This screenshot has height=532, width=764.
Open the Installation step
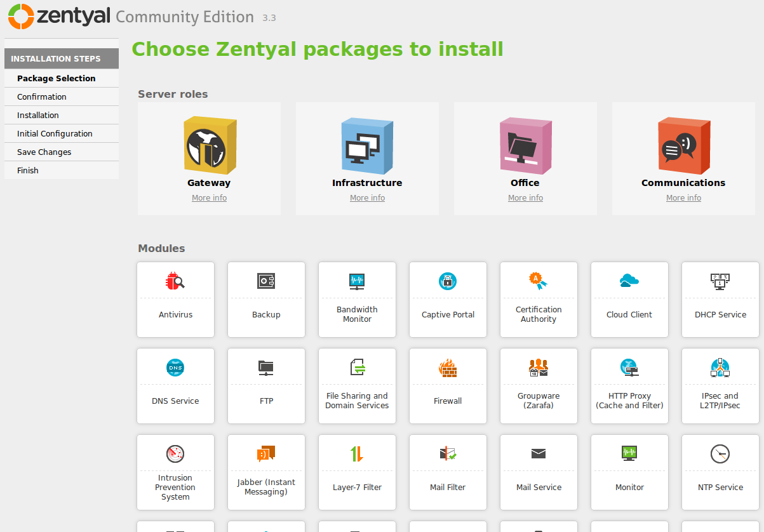point(62,115)
